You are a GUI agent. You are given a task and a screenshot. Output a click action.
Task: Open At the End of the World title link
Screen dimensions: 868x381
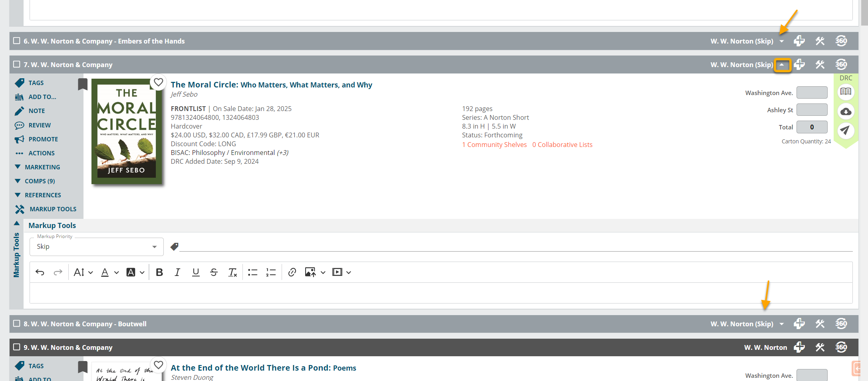click(x=263, y=368)
